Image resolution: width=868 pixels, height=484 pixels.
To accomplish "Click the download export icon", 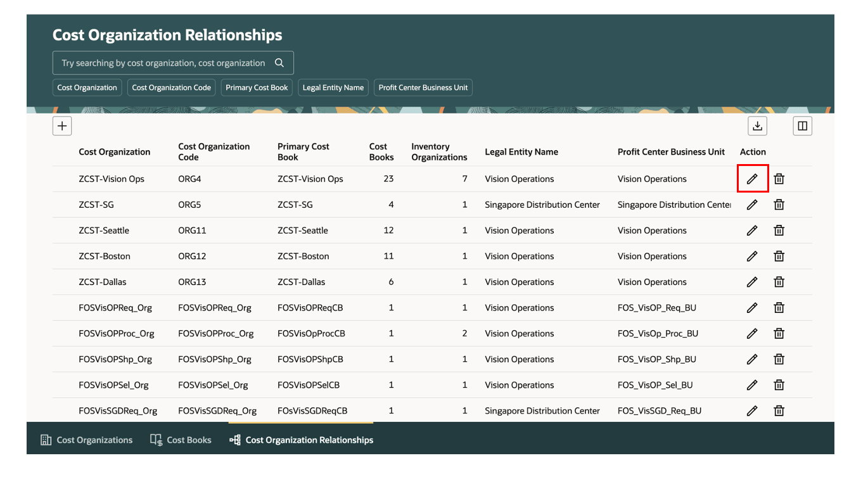I will [x=757, y=126].
